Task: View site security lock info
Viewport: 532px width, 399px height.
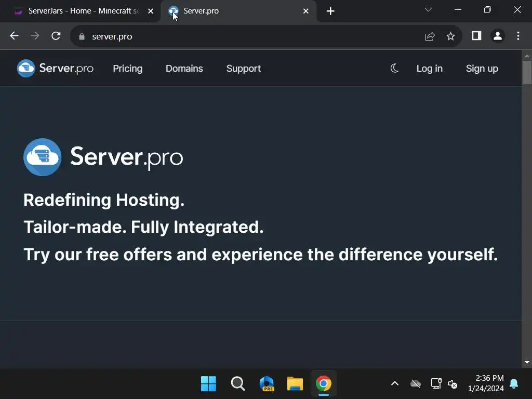Action: tap(82, 36)
